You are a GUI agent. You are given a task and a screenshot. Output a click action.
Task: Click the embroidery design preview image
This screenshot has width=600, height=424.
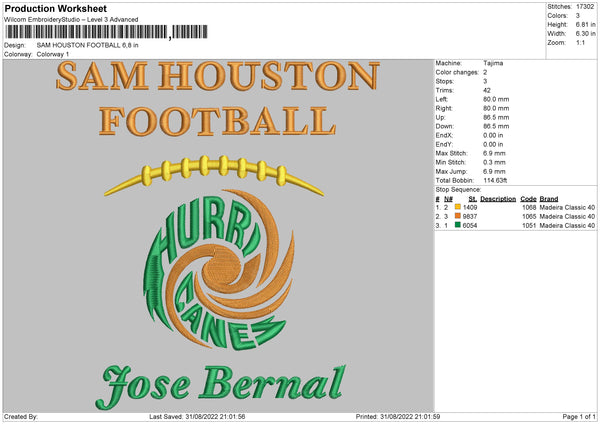click(x=218, y=236)
